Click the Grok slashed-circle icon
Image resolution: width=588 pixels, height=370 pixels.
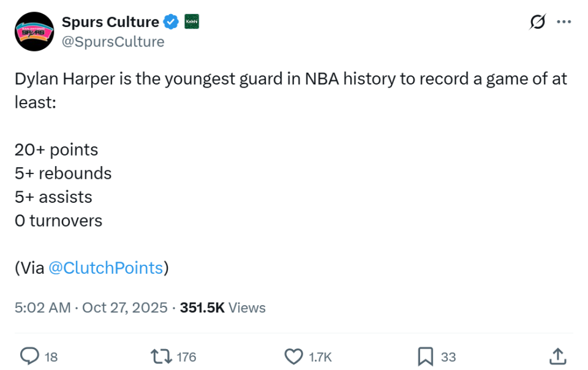tap(537, 22)
